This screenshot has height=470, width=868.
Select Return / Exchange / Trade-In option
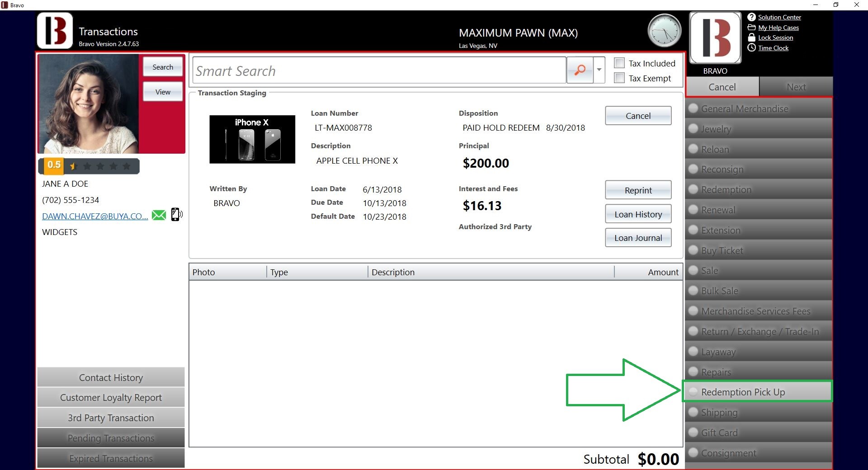click(x=759, y=332)
